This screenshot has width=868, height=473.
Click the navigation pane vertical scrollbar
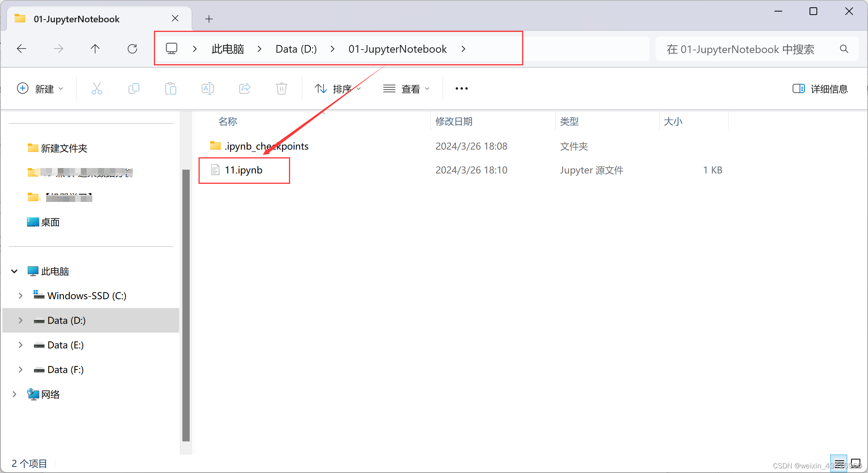click(x=186, y=305)
